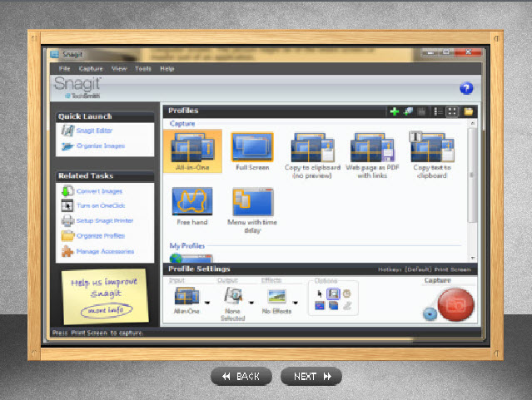Click the Manage Accessories link
Image resolution: width=532 pixels, height=400 pixels.
coord(105,251)
